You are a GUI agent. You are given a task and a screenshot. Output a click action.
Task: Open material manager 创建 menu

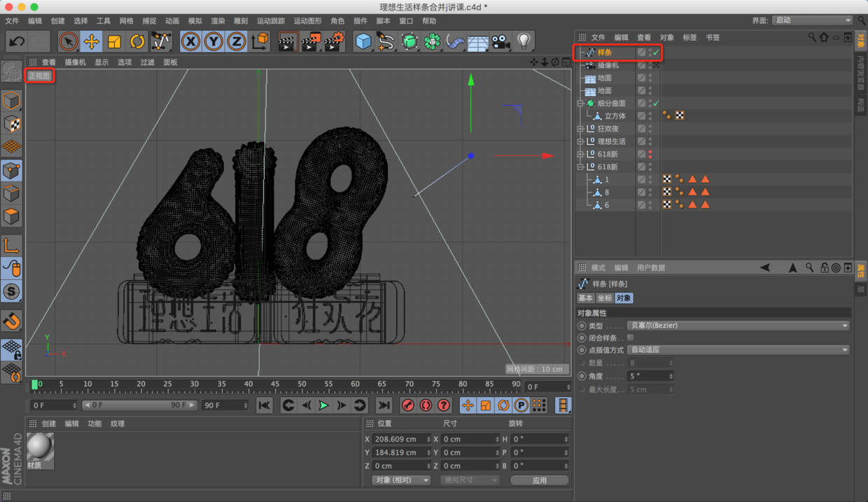coord(49,424)
